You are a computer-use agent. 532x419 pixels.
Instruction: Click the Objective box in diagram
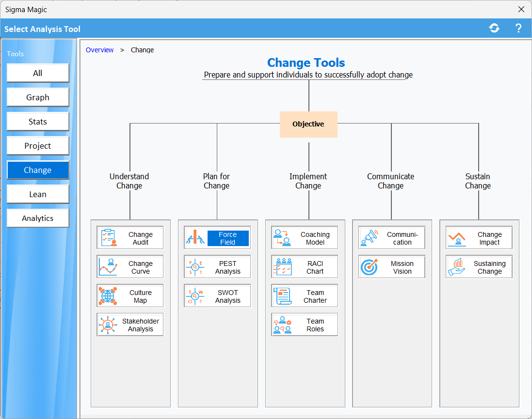(x=308, y=124)
